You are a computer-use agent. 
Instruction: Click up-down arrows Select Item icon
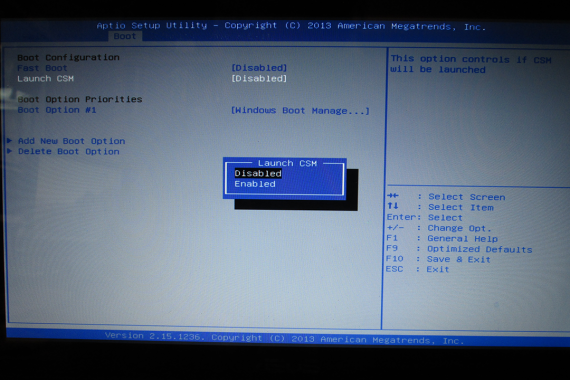(393, 206)
